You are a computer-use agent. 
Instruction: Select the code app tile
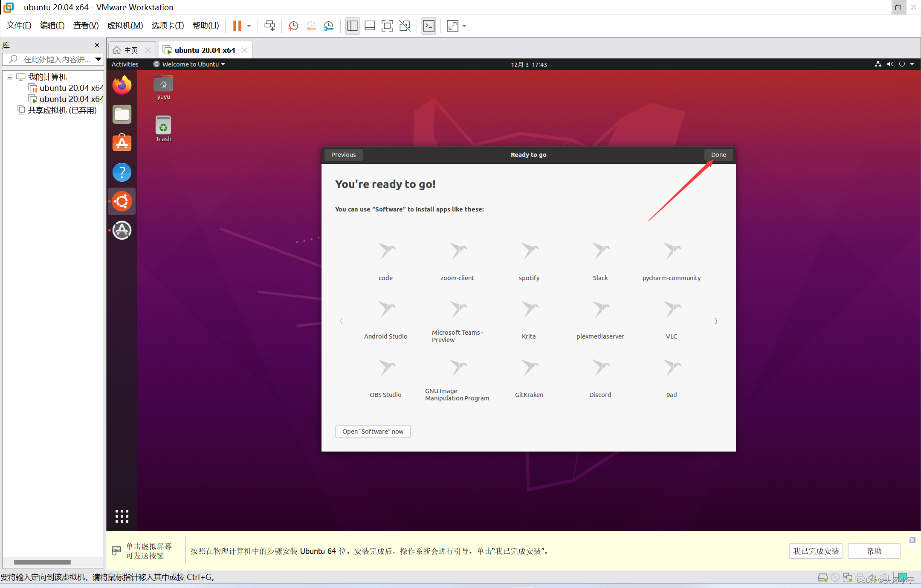tap(386, 261)
